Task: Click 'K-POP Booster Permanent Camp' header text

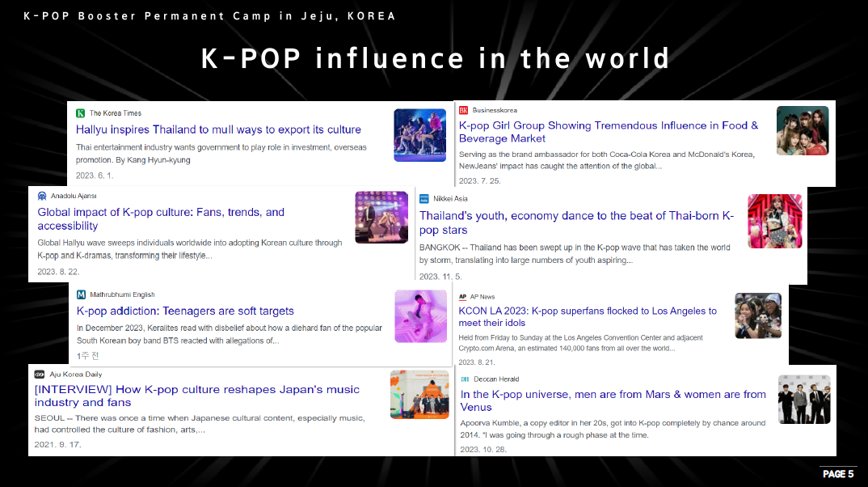Action: 209,16
